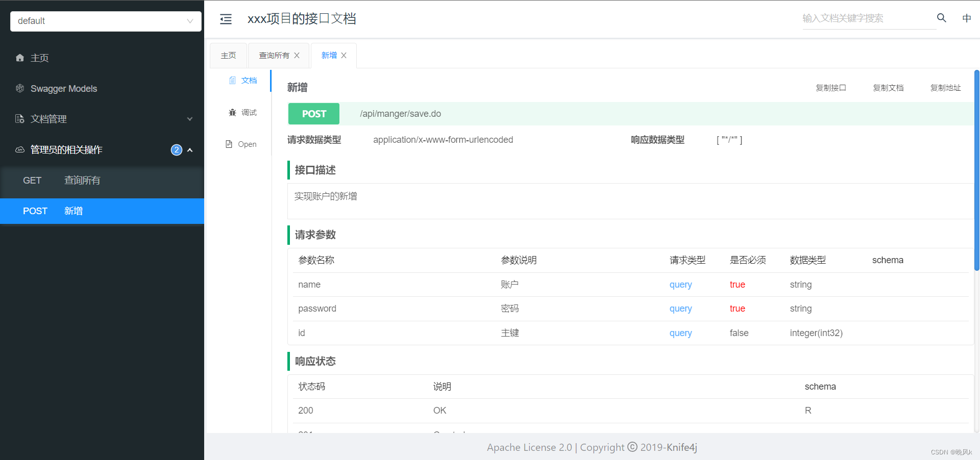This screenshot has height=460, width=980.
Task: Click query in the id row
Action: pos(680,333)
